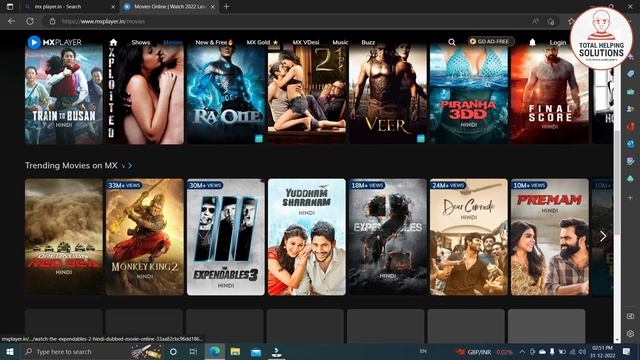This screenshot has height=360, width=640.
Task: Click the site lock icon in address bar
Action: [52, 21]
